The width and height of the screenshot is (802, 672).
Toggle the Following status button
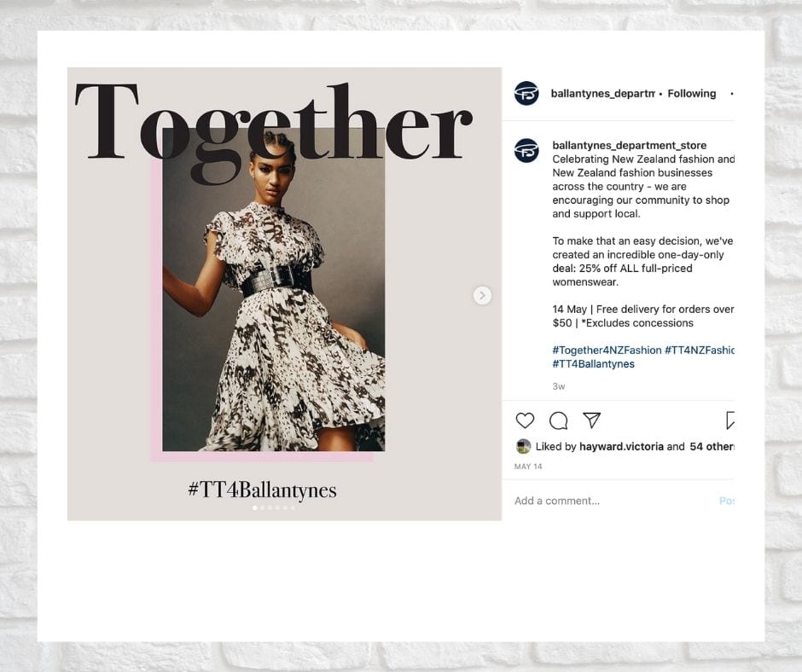click(692, 94)
